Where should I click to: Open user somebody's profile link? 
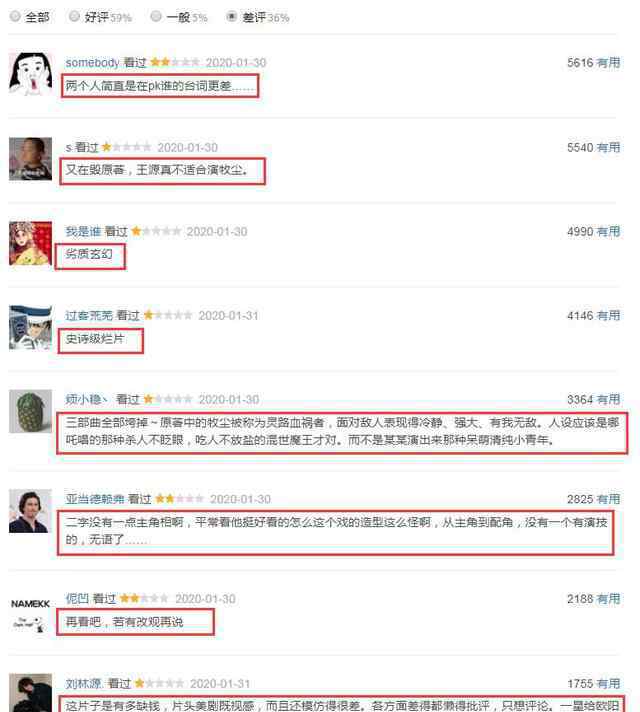click(92, 62)
